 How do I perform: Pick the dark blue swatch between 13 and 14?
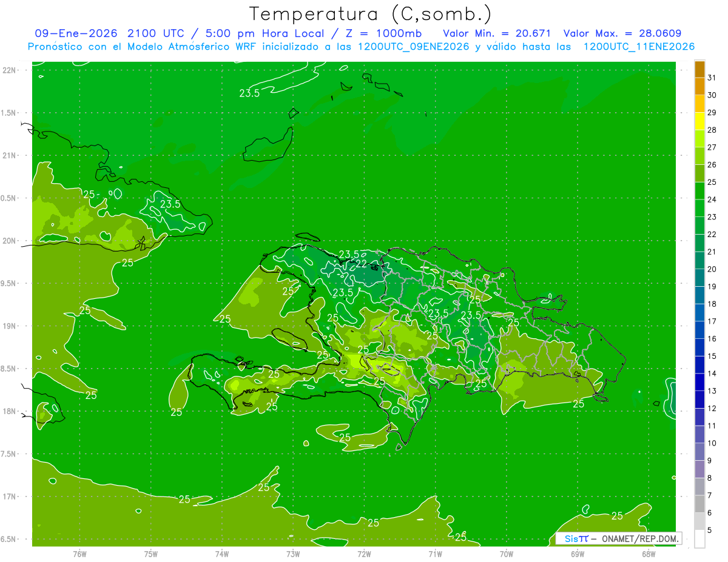coord(699,383)
